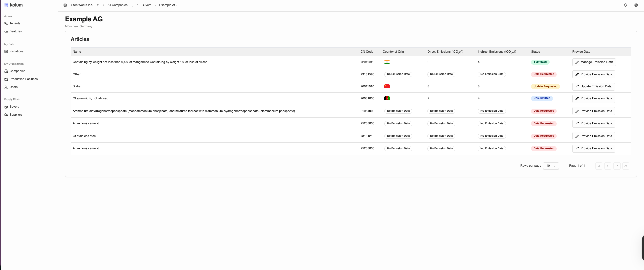The image size is (644, 270).
Task: Click Update Emission Data for Slabs
Action: [593, 86]
